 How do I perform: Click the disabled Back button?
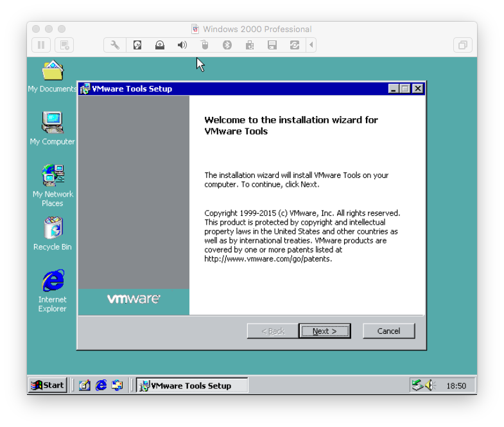coord(273,331)
